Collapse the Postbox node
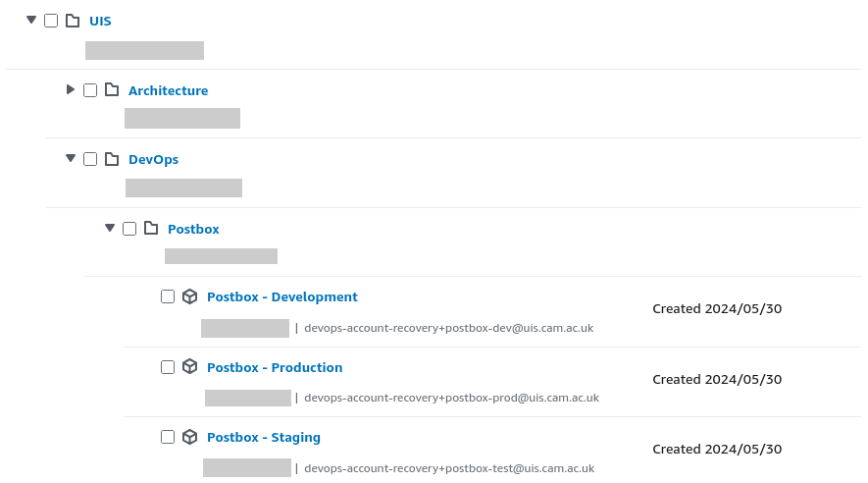The image size is (868, 483). coord(110,228)
